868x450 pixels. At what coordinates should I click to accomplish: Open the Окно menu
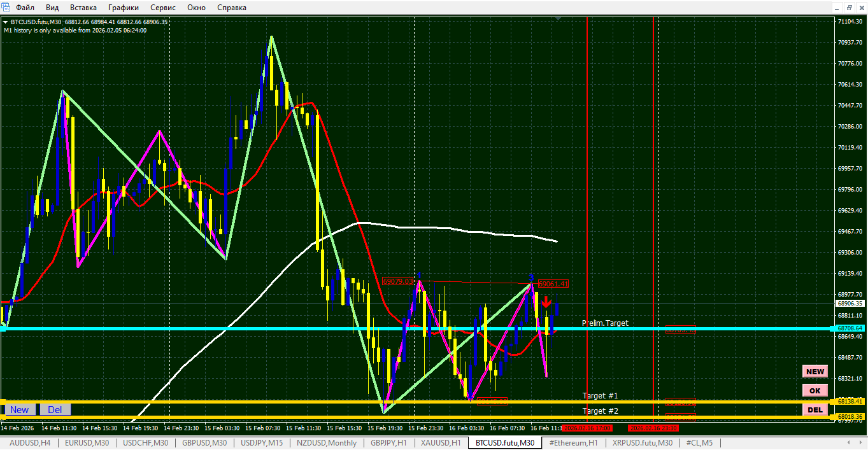coord(197,8)
